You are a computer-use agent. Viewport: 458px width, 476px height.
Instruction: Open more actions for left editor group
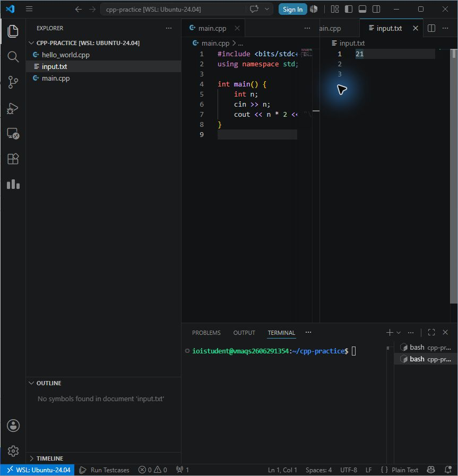(307, 28)
